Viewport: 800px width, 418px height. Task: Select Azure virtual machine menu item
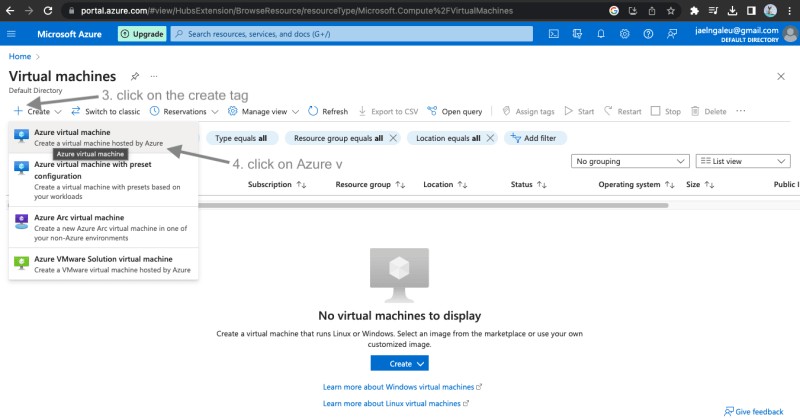pyautogui.click(x=104, y=137)
